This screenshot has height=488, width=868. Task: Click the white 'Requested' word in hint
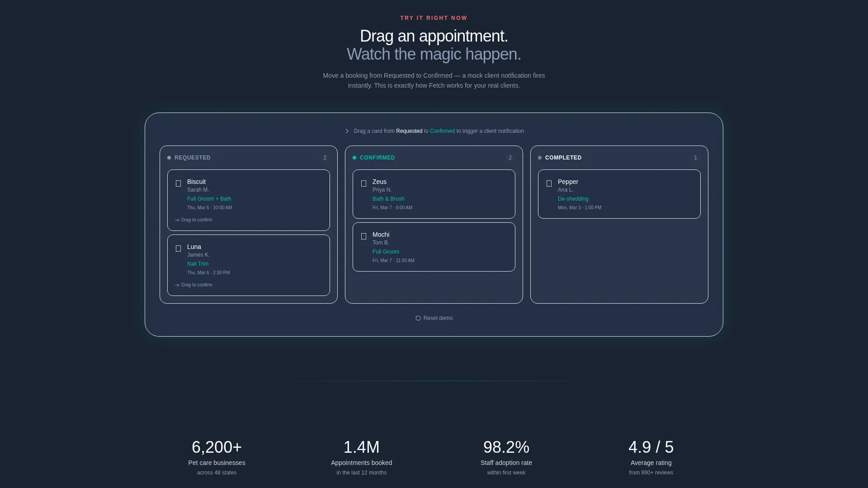pyautogui.click(x=409, y=131)
